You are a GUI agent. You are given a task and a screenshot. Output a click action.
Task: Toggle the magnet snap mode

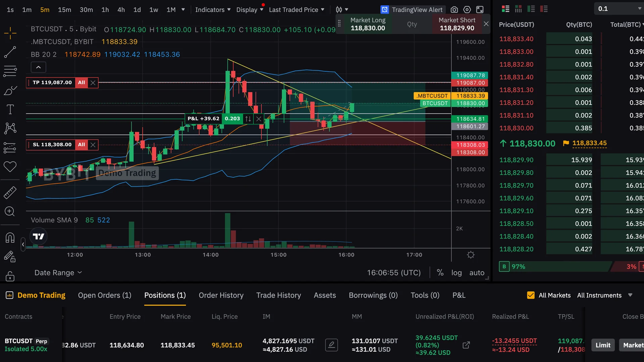point(10,238)
